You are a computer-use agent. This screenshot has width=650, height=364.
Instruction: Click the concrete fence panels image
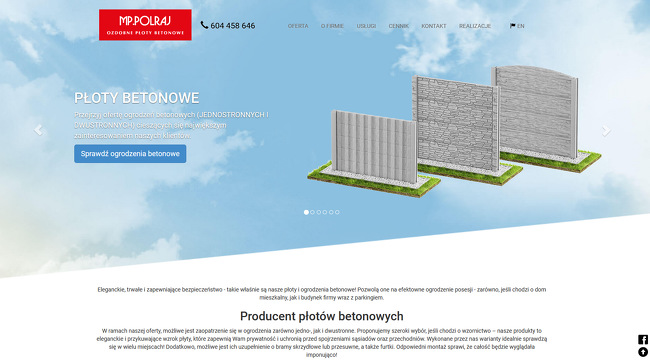click(x=454, y=131)
